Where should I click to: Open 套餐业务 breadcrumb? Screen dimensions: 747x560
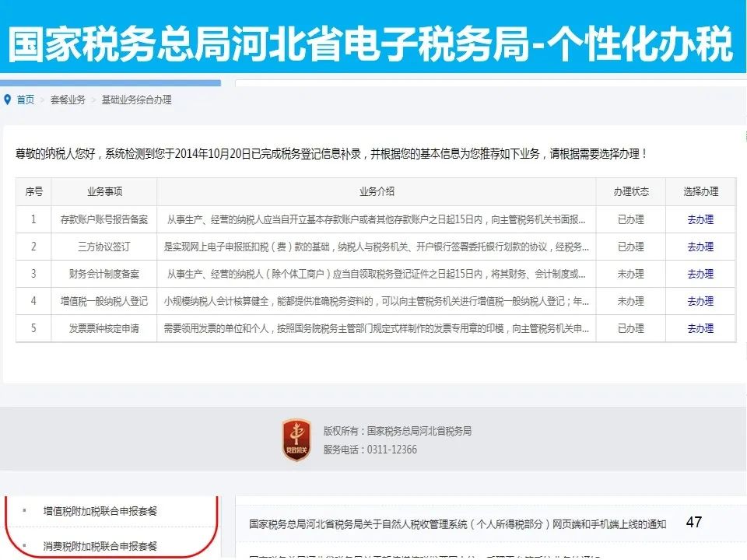click(x=68, y=100)
